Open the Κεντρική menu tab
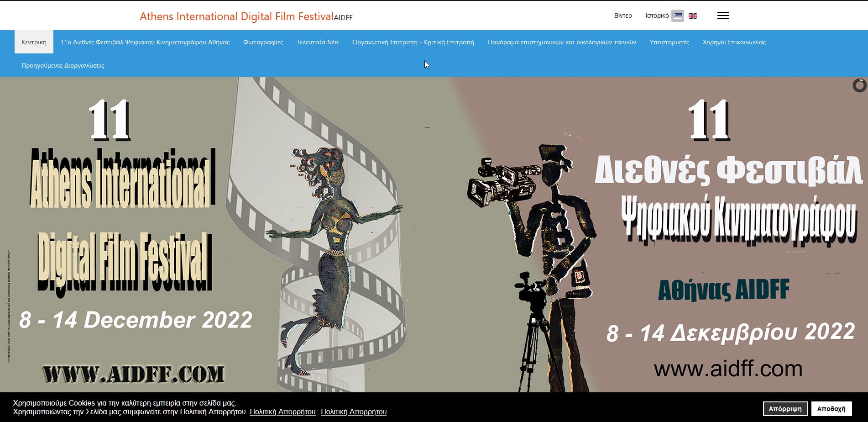 34,42
